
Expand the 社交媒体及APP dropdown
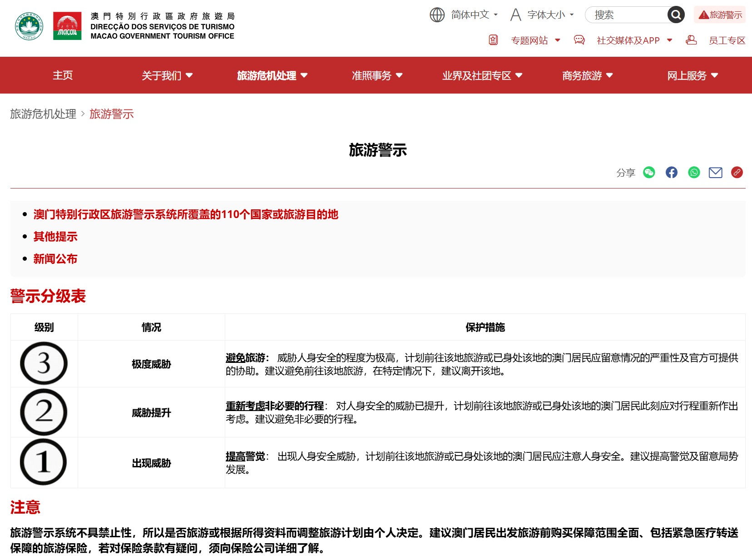click(634, 40)
